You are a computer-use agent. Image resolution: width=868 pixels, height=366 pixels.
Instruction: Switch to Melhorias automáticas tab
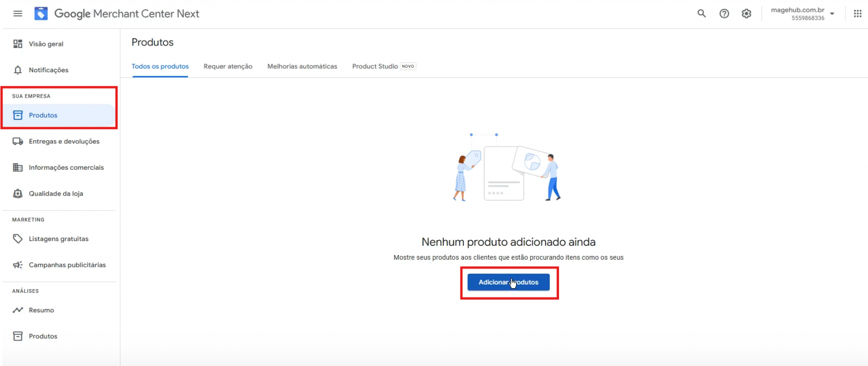click(x=302, y=66)
